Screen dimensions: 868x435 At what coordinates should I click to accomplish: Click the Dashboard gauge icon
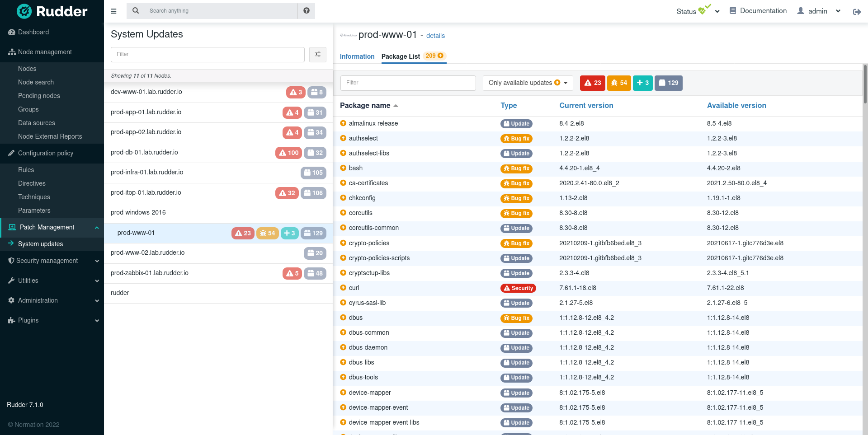(x=12, y=32)
